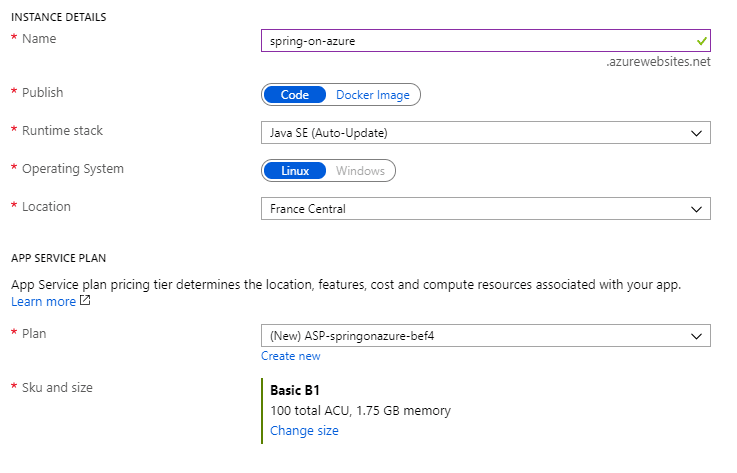Screen dimensions: 737x473
Task: Select Code publish option
Action: coord(295,95)
